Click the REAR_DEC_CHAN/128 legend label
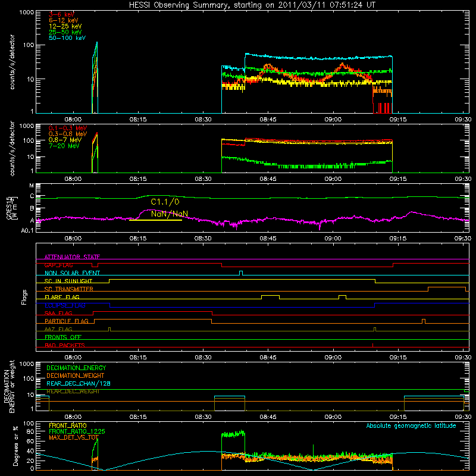 (x=79, y=383)
